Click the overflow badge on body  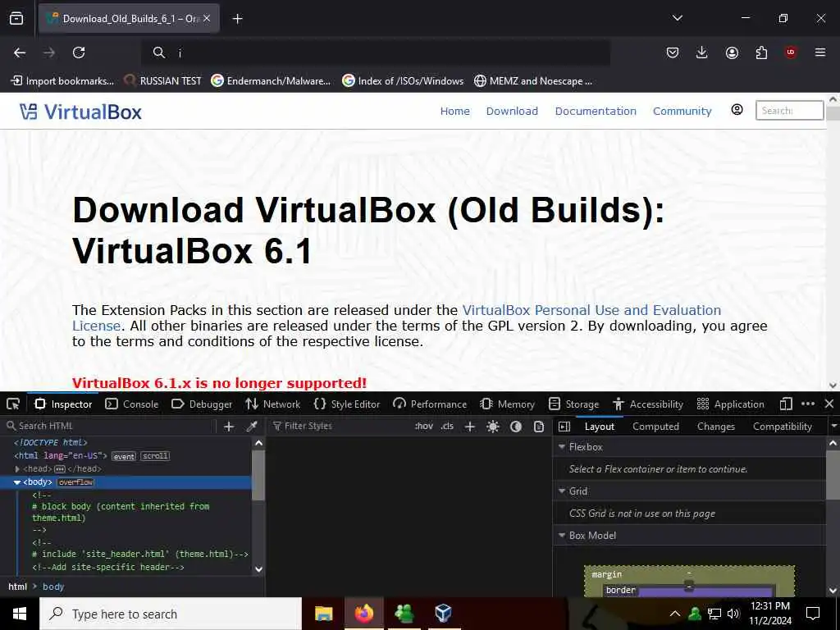(75, 482)
